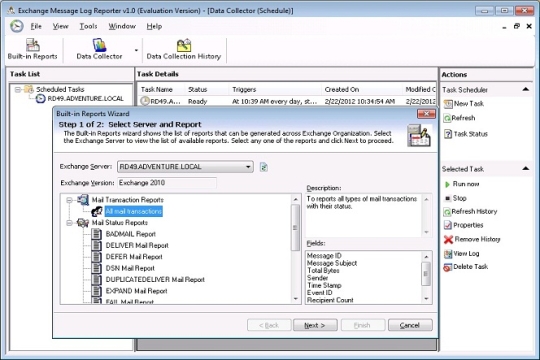Click the DELIVER Mail Report document icon

pyautogui.click(x=97, y=245)
